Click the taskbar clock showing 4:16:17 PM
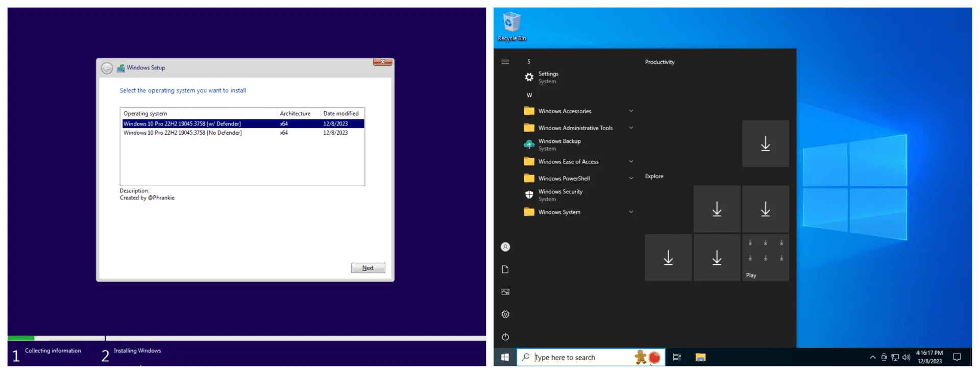980x374 pixels. tap(929, 357)
